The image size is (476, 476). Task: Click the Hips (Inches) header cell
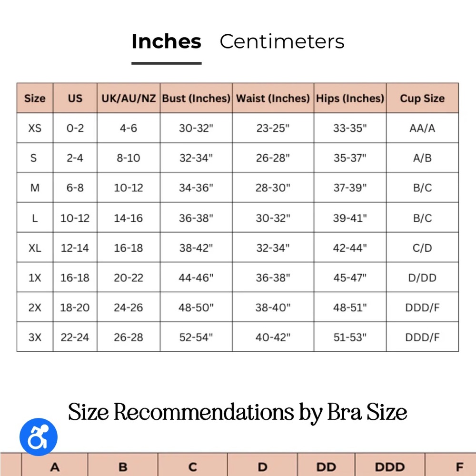coord(350,99)
